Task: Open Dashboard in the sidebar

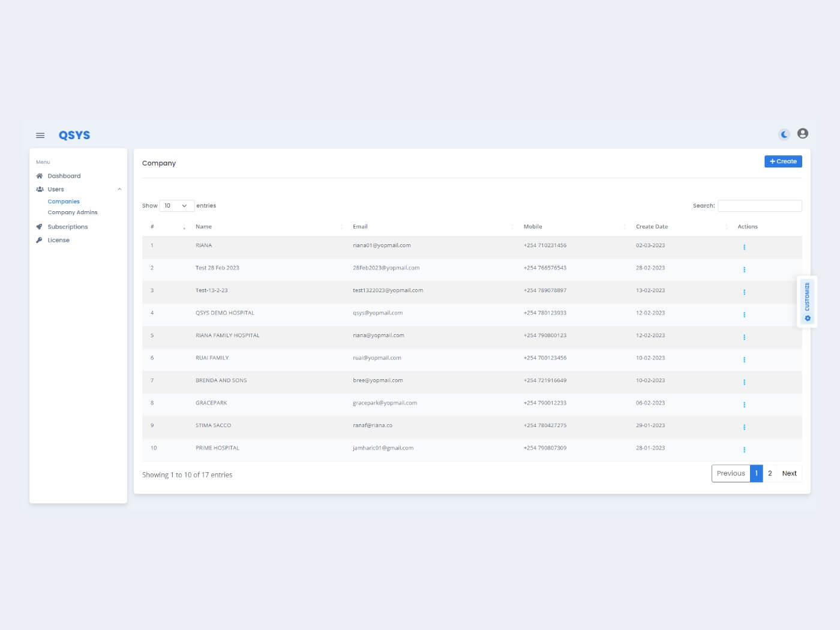Action: [64, 176]
